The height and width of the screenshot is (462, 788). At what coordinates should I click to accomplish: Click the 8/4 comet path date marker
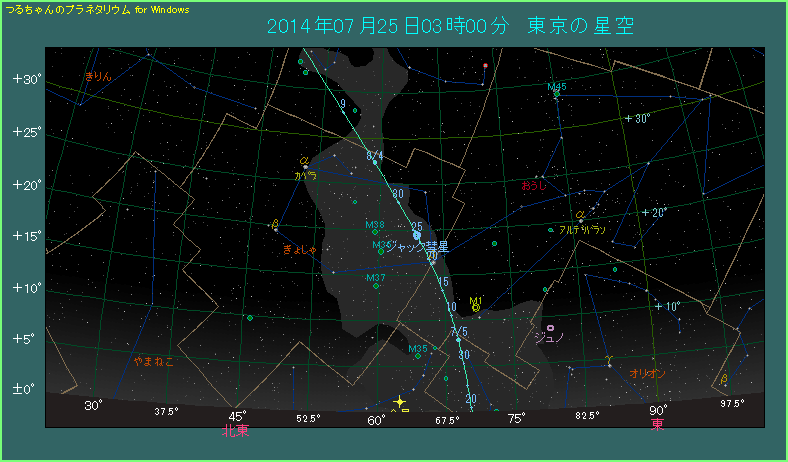tap(375, 155)
